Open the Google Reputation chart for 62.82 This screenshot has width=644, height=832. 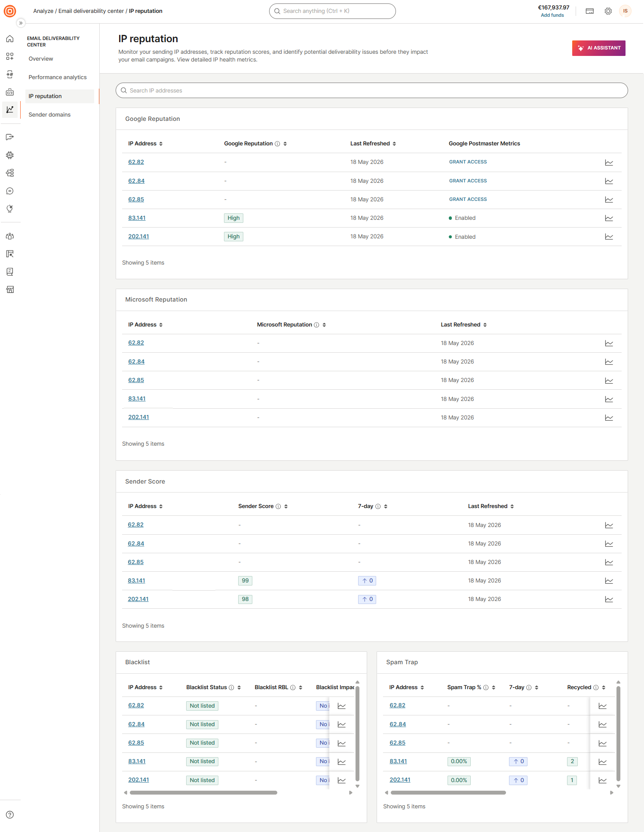(x=609, y=163)
